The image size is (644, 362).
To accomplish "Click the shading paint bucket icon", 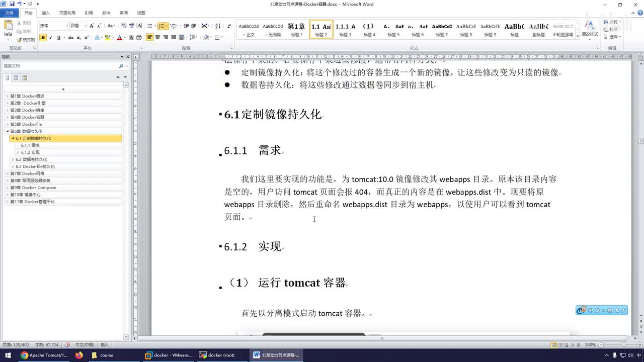I will pyautogui.click(x=206, y=38).
